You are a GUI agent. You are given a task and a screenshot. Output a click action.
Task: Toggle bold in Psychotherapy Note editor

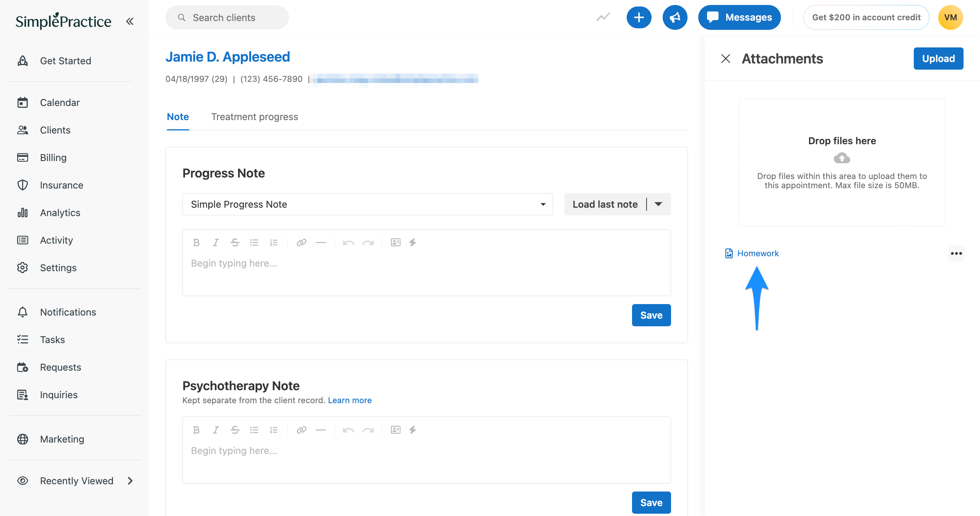click(x=196, y=430)
